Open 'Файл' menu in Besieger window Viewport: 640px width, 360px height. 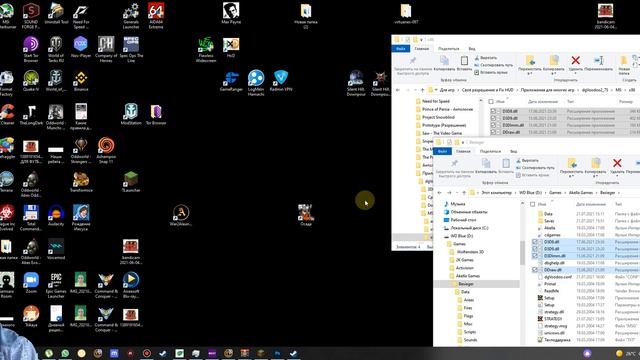(442, 151)
